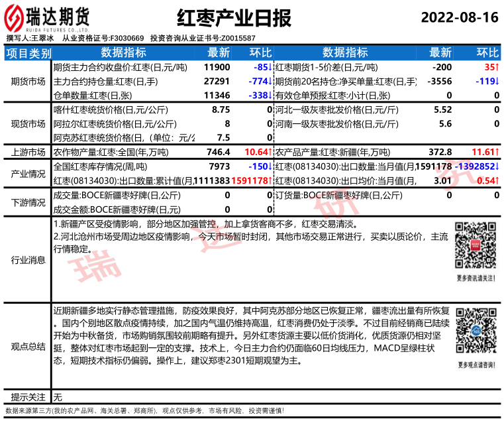
Task: Click the 观点总结 section label
Action: point(28,346)
